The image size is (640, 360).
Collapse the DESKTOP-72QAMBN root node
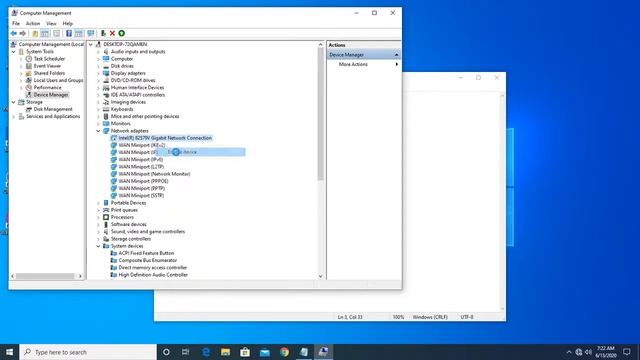(91, 44)
